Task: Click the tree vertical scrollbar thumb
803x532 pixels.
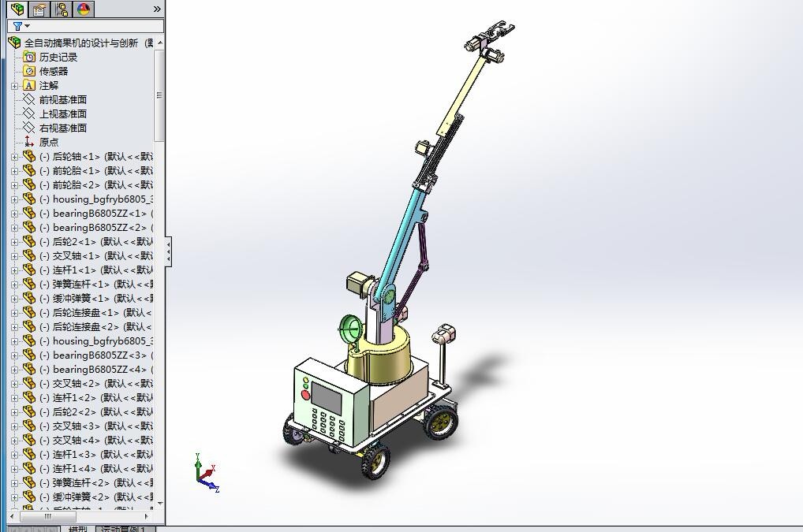Action: pos(159,95)
